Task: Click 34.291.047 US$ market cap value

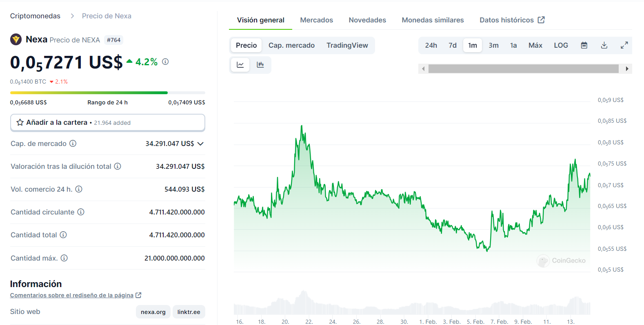Action: 170,144
